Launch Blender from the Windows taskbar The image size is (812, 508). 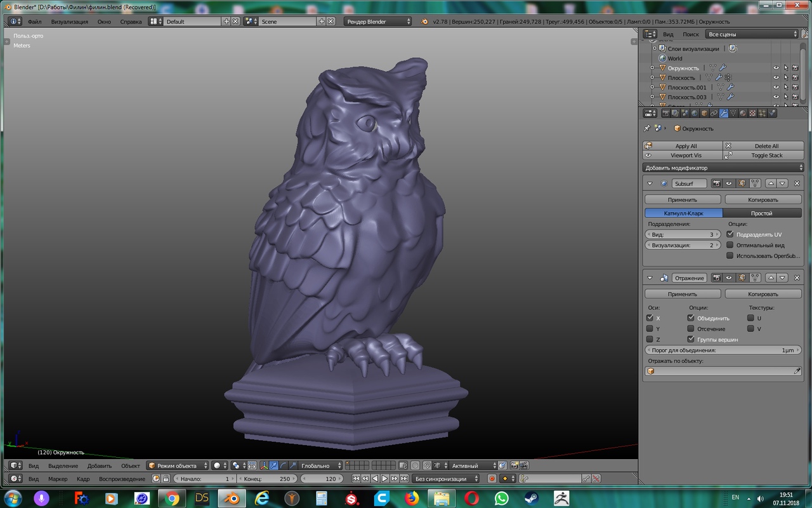[232, 498]
